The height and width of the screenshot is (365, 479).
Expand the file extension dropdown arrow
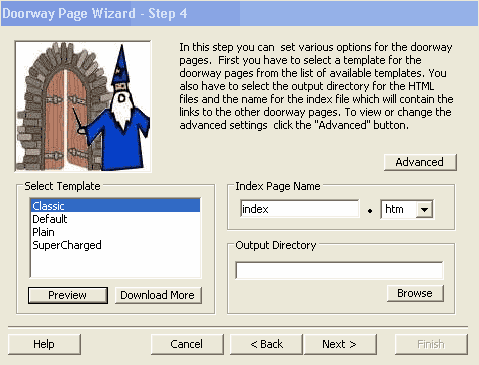coord(424,209)
